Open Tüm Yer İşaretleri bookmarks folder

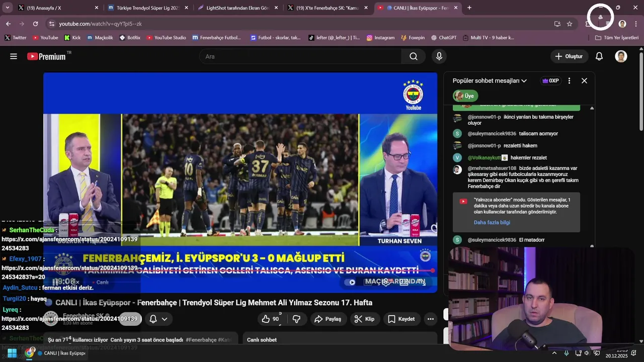617,38
